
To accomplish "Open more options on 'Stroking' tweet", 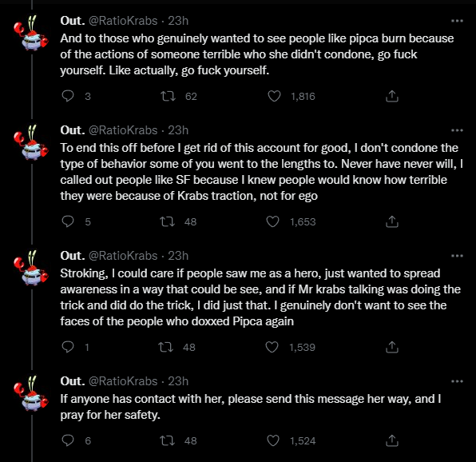I will 457,256.
